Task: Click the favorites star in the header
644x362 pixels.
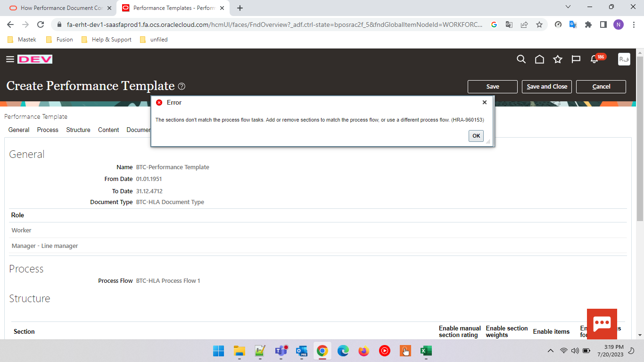Action: click(x=558, y=59)
